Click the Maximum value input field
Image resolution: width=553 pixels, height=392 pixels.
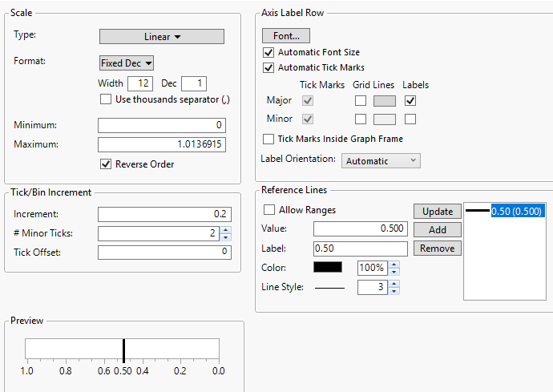coord(162,144)
